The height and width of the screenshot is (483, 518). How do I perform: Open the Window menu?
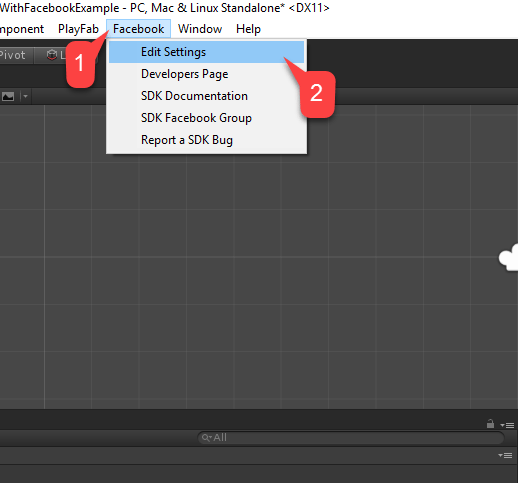click(x=200, y=29)
